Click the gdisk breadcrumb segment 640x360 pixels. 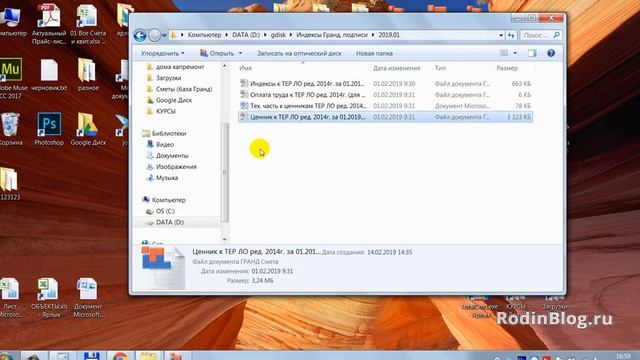click(x=278, y=35)
